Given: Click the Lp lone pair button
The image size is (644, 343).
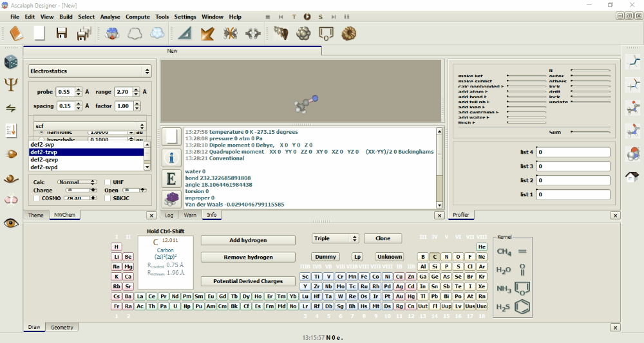Looking at the screenshot, I should [357, 257].
